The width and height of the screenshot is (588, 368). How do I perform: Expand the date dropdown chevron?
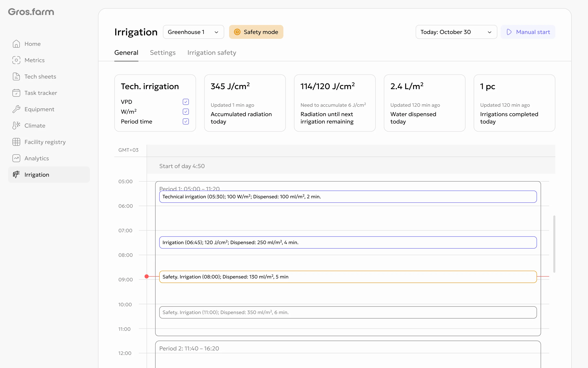tap(489, 32)
